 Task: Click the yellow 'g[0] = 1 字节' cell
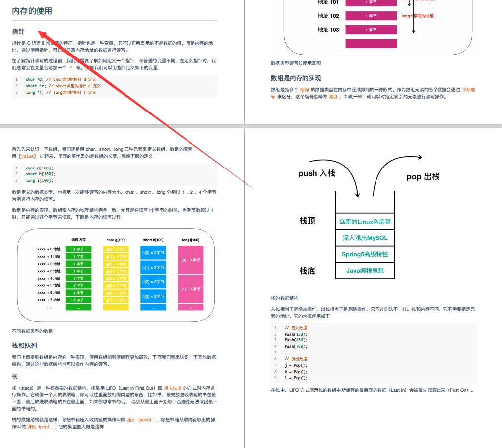[x=116, y=249]
